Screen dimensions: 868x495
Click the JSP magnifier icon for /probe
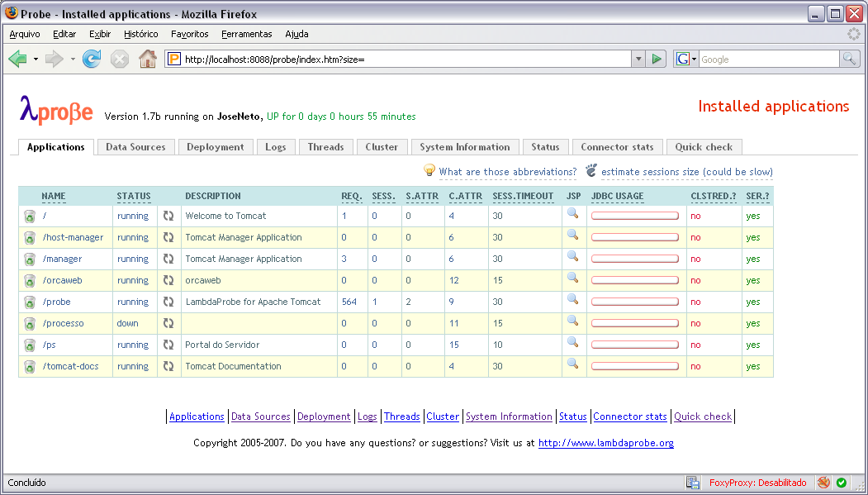pos(572,299)
